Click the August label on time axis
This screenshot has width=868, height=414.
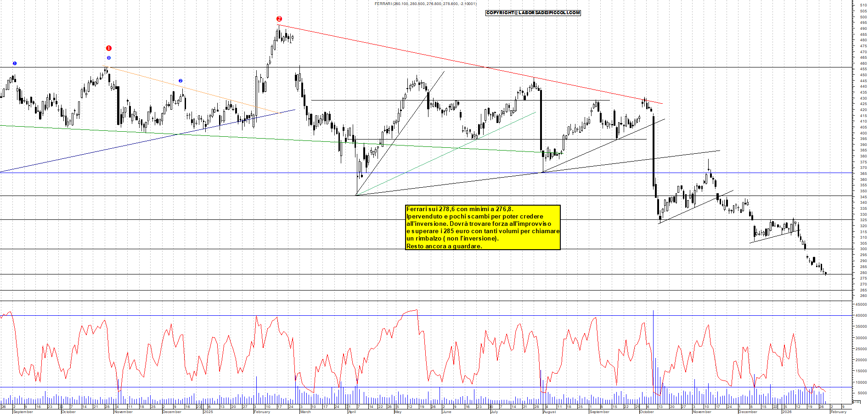click(x=549, y=412)
